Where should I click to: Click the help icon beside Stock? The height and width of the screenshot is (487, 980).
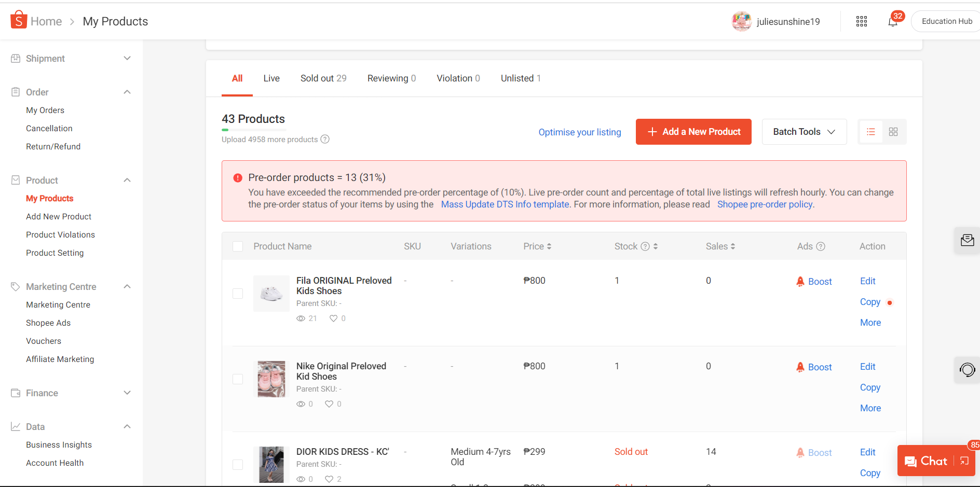tap(645, 246)
